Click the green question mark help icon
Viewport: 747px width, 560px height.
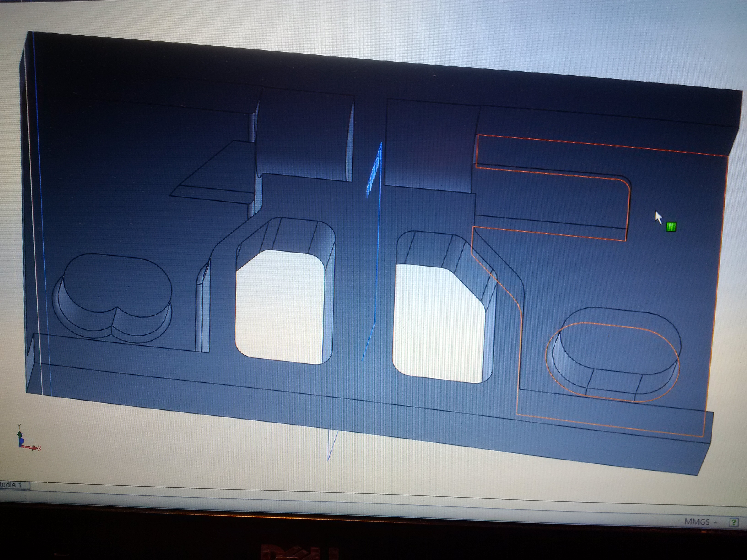(x=733, y=522)
